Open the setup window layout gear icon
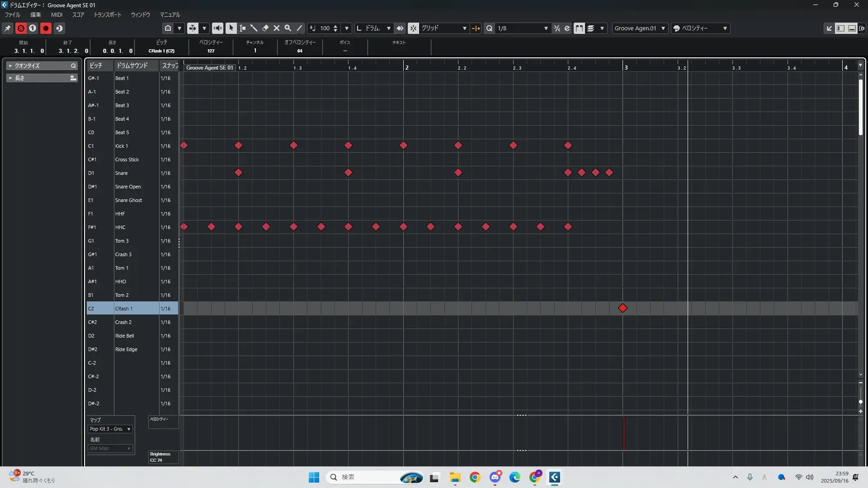 [x=862, y=28]
